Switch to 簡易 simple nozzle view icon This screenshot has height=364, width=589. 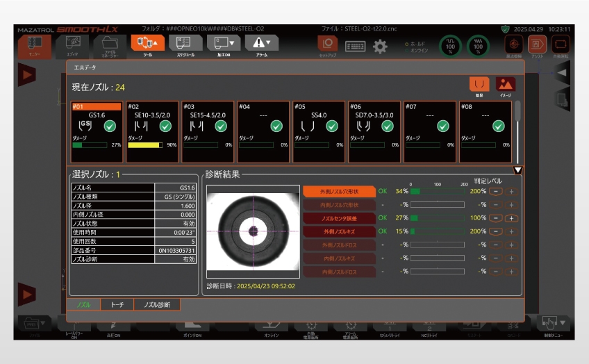tap(481, 85)
